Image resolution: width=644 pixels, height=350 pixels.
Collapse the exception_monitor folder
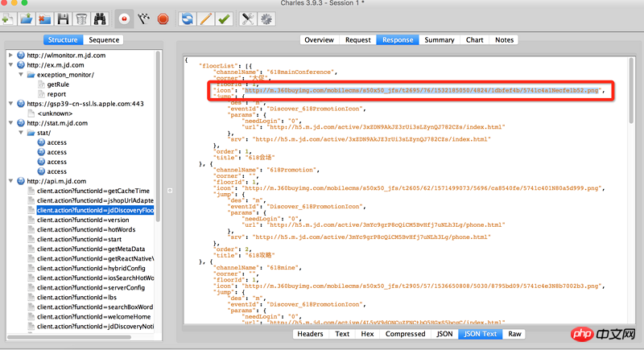click(21, 75)
